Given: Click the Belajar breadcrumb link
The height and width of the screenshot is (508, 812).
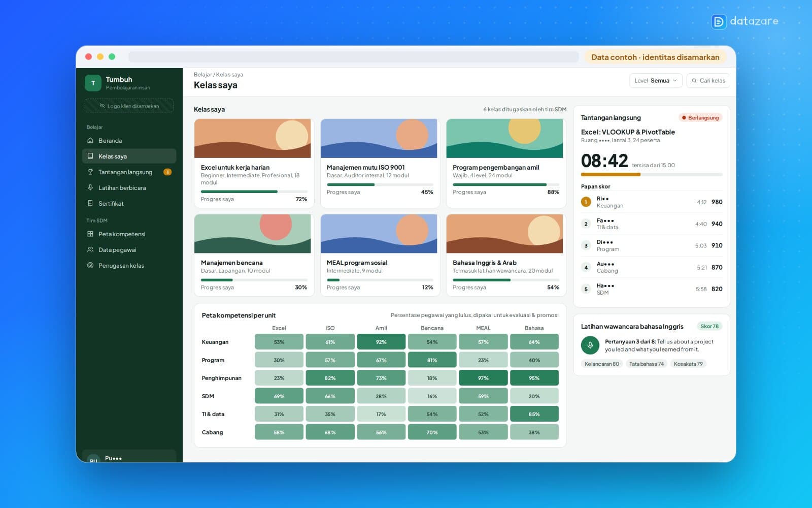Looking at the screenshot, I should click(202, 75).
